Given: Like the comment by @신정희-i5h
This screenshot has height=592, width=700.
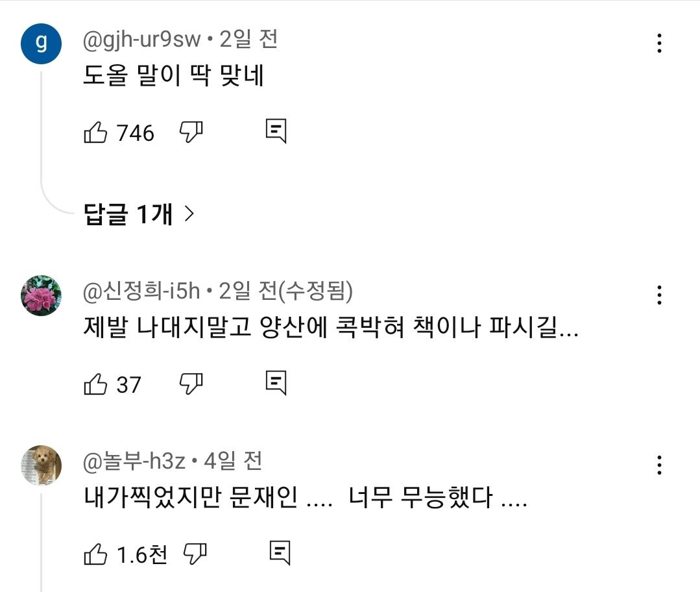Looking at the screenshot, I should [96, 384].
